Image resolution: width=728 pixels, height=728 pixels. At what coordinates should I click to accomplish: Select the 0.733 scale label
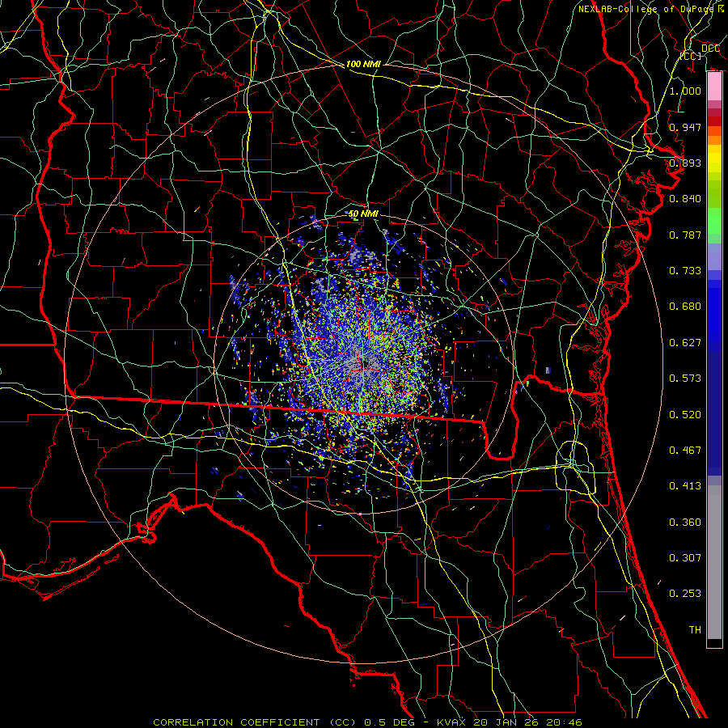685,271
